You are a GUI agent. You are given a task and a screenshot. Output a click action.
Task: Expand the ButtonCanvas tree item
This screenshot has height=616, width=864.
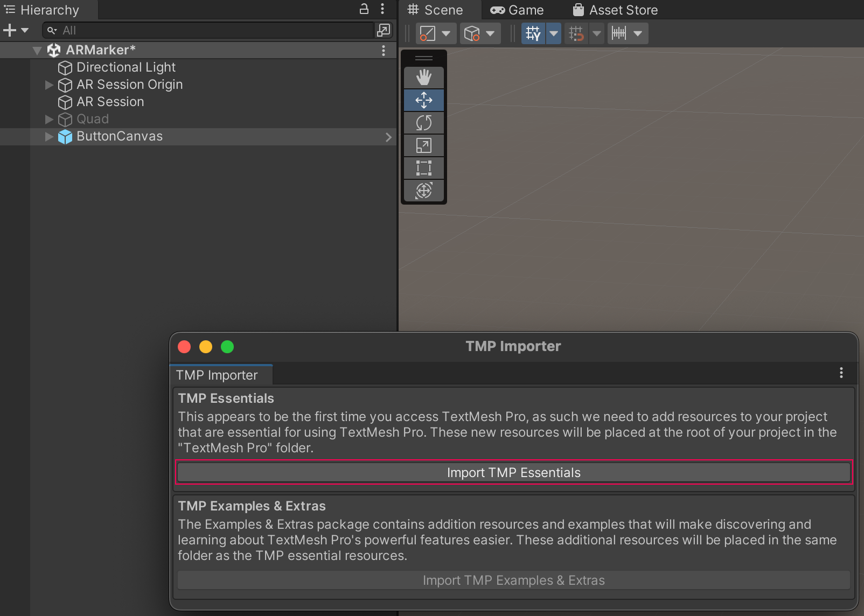coord(49,137)
